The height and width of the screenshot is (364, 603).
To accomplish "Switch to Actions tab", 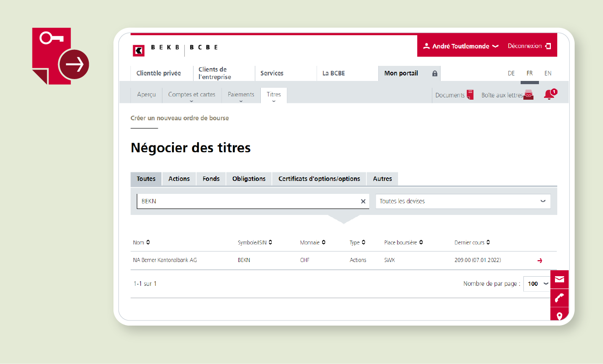I will point(179,179).
